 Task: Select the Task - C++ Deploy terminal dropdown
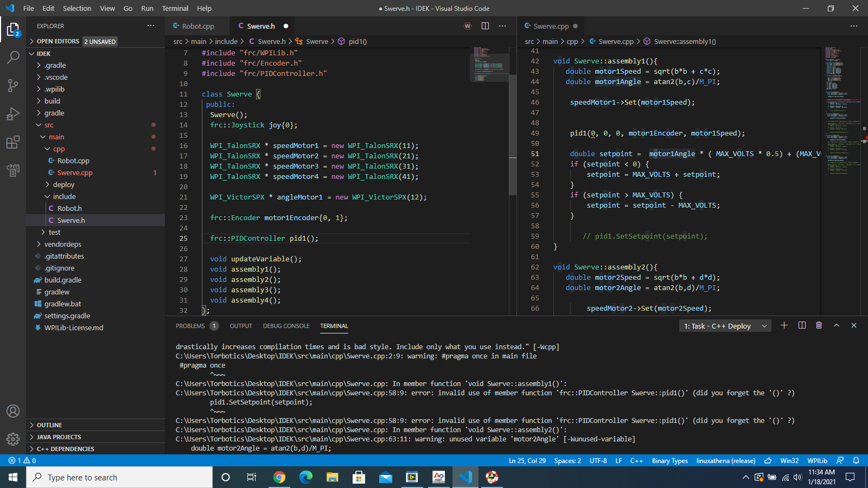[x=725, y=326]
